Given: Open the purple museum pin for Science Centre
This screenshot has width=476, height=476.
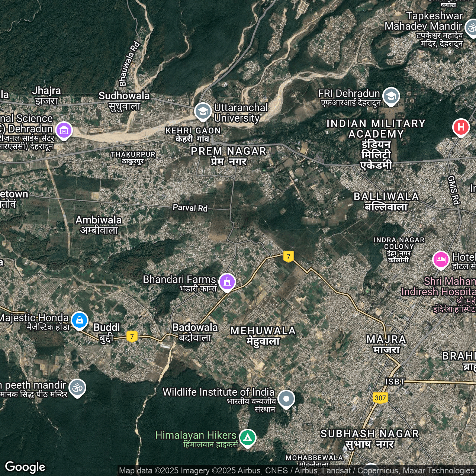Looking at the screenshot, I should point(64,131).
